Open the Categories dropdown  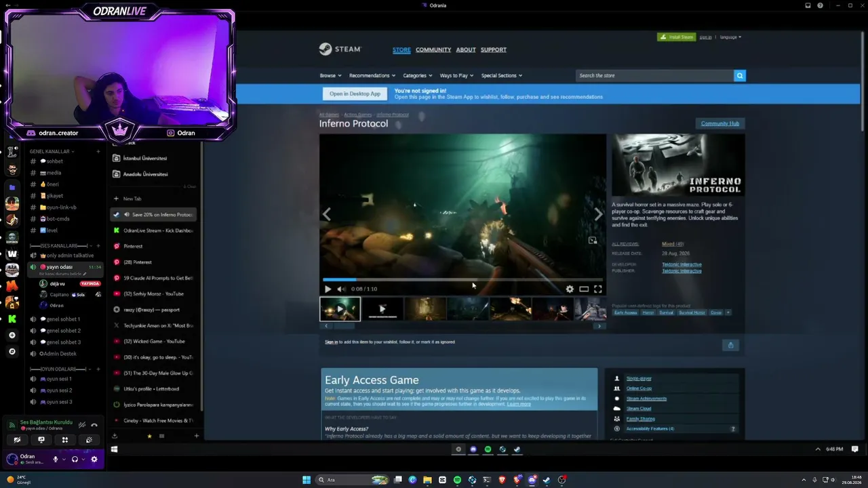pos(417,75)
